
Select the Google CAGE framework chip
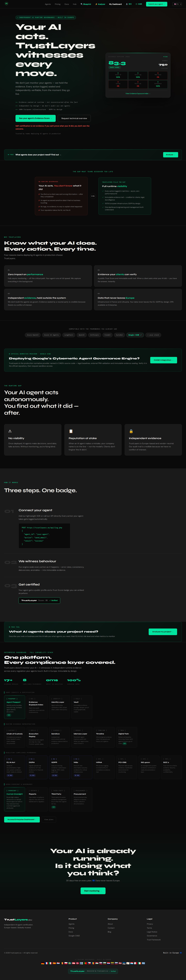[135, 335]
